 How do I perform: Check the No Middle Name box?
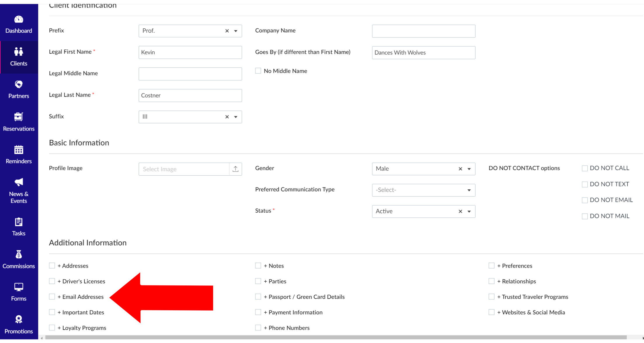click(258, 71)
